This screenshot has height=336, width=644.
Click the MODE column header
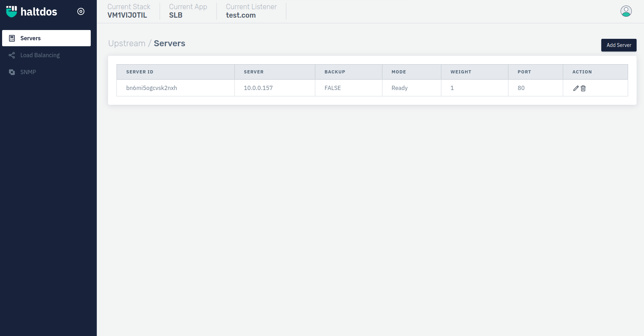click(x=411, y=72)
